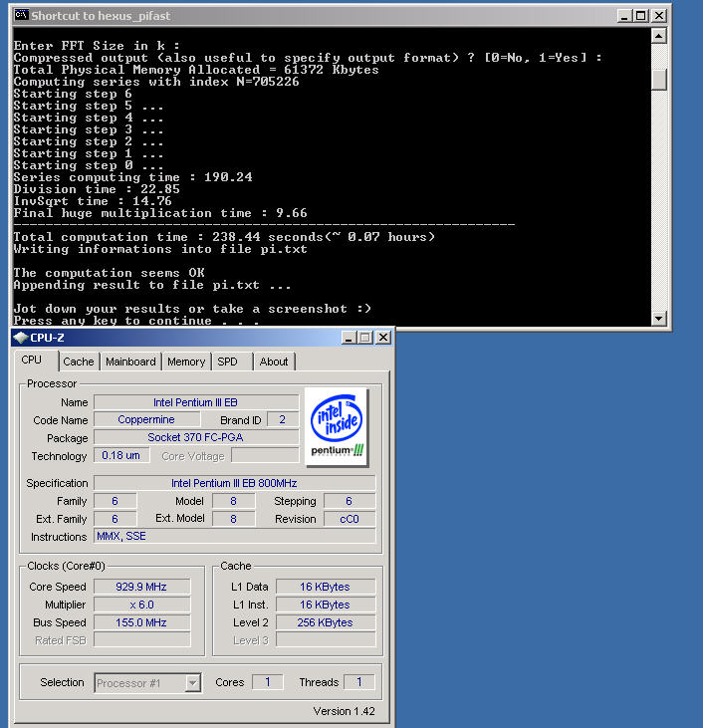The height and width of the screenshot is (728, 703).
Task: Click the empty Level 3 cache field
Action: click(325, 640)
